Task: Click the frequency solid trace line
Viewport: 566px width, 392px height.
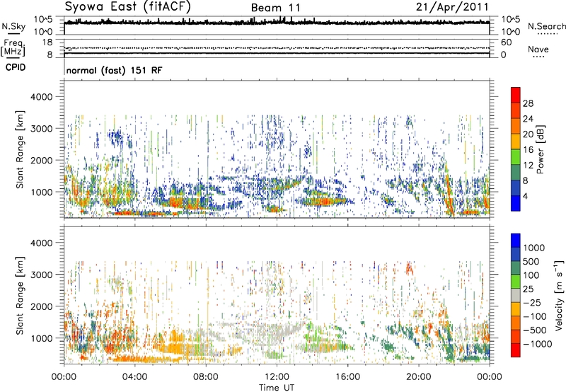Action: [277, 53]
